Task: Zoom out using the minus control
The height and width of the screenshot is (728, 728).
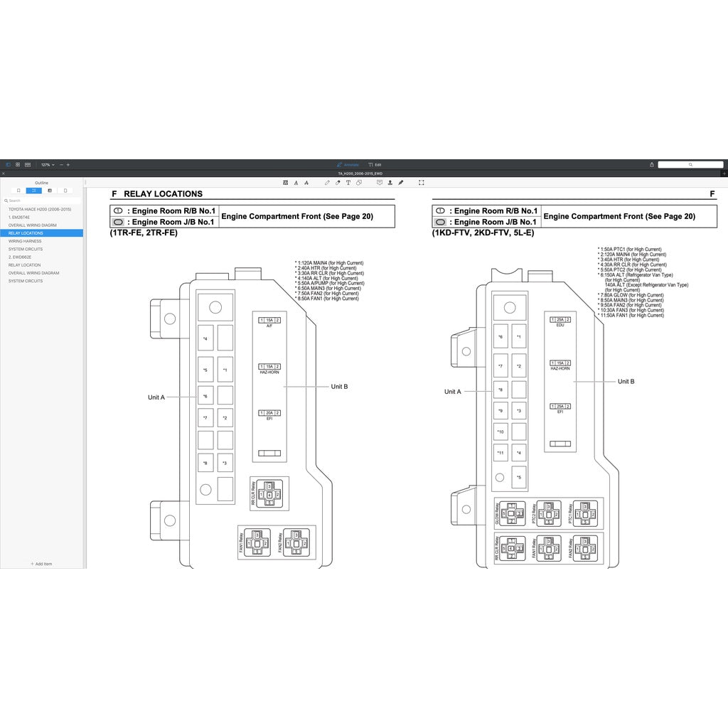Action: coord(61,164)
